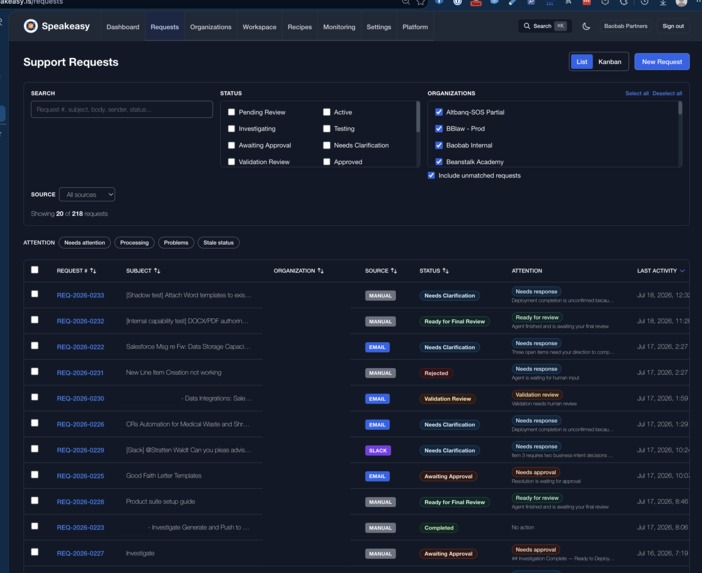Uncheck the Beanstalk Academy organization
This screenshot has width=702, height=573.
click(x=439, y=162)
